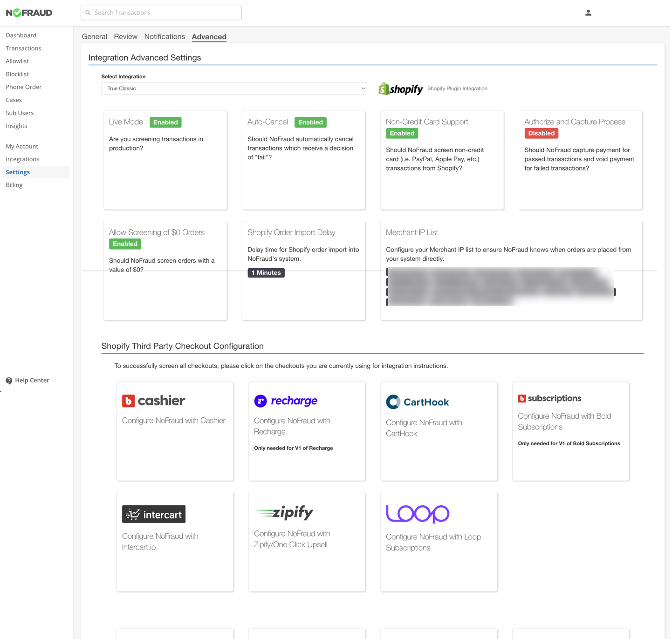Switch to the Notifications tab
The height and width of the screenshot is (639, 672).
165,37
